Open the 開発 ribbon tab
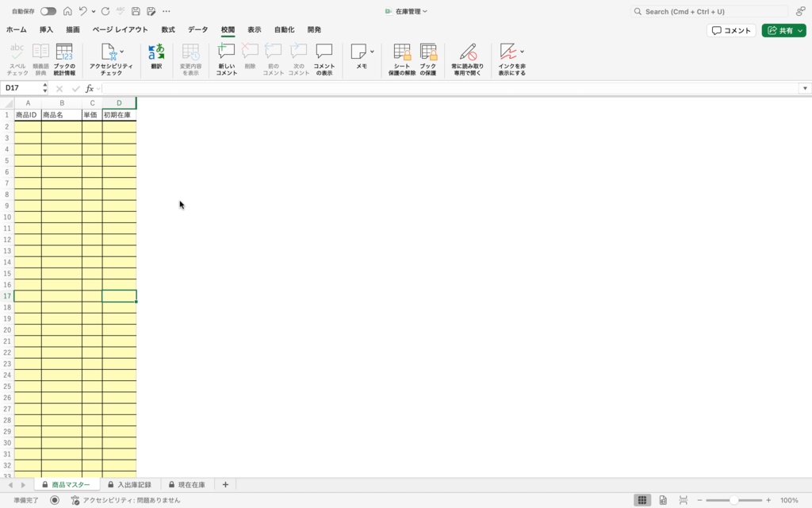The image size is (812, 508). tap(314, 29)
